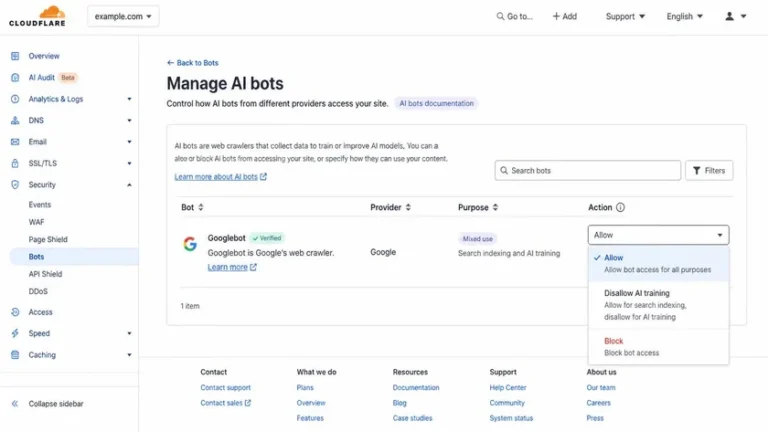Click the Contact support footer link
768x432 pixels.
(225, 387)
